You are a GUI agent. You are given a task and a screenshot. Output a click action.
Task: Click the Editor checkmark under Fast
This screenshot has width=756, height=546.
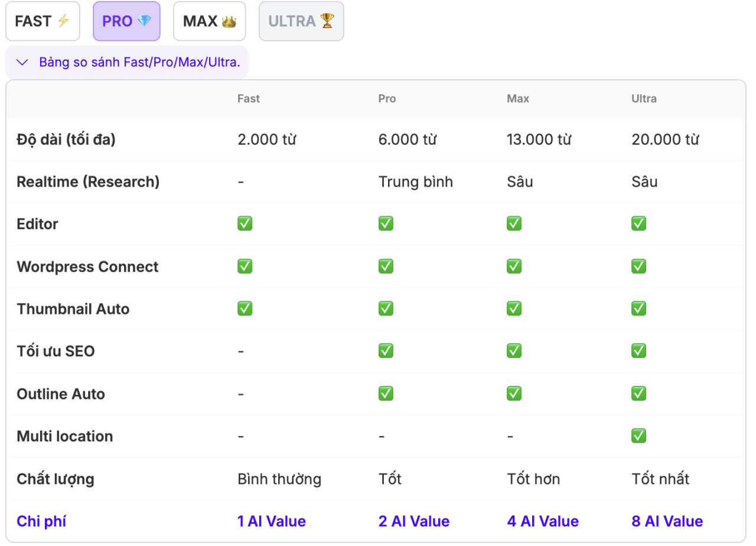pyautogui.click(x=245, y=224)
